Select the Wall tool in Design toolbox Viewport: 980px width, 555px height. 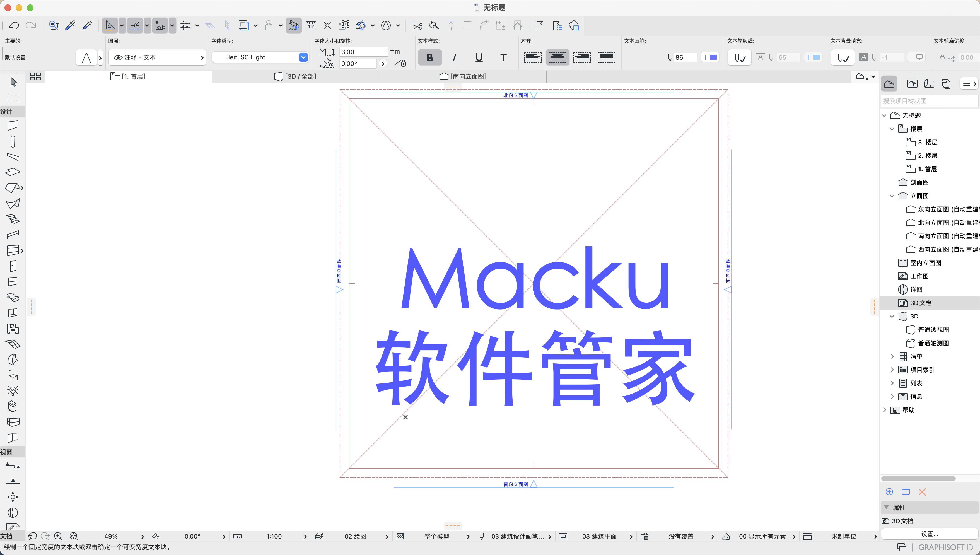(x=13, y=126)
